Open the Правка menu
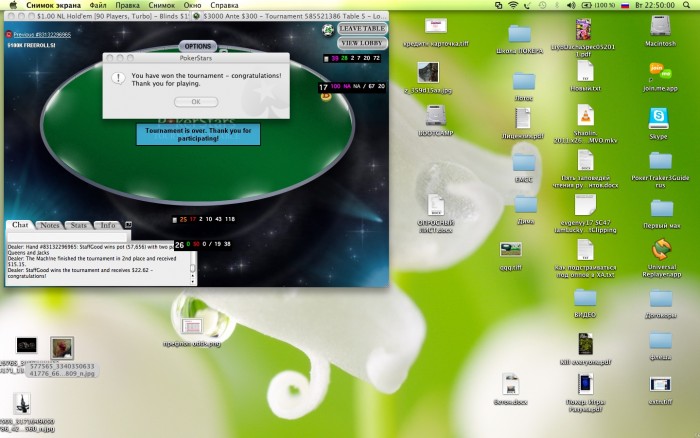Viewport: 700px width, 438px height. click(x=127, y=5)
